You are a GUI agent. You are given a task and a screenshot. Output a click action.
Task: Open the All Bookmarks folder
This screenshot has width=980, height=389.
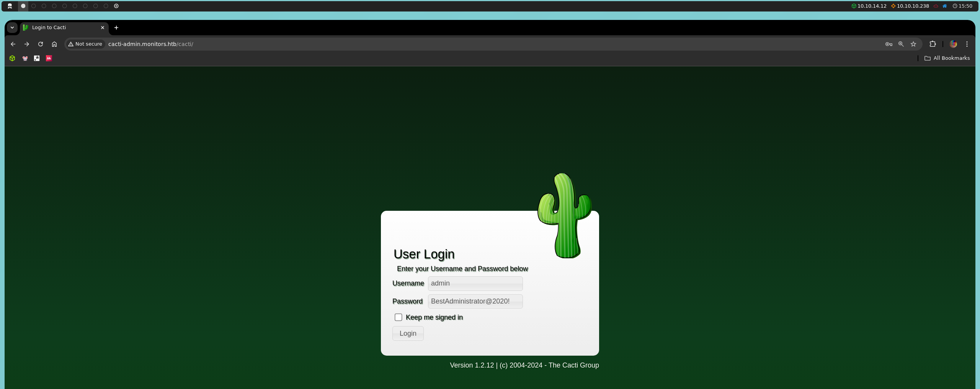947,58
